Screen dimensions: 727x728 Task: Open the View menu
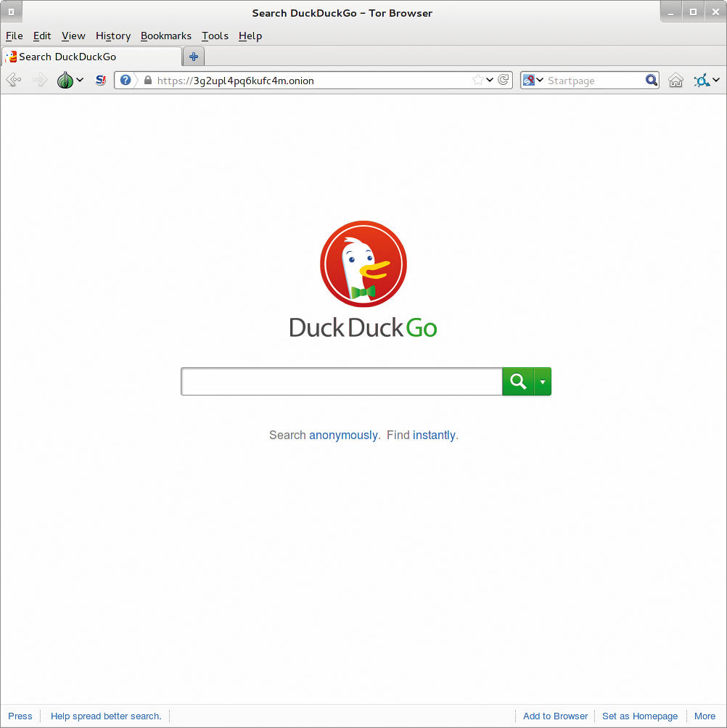(x=73, y=36)
